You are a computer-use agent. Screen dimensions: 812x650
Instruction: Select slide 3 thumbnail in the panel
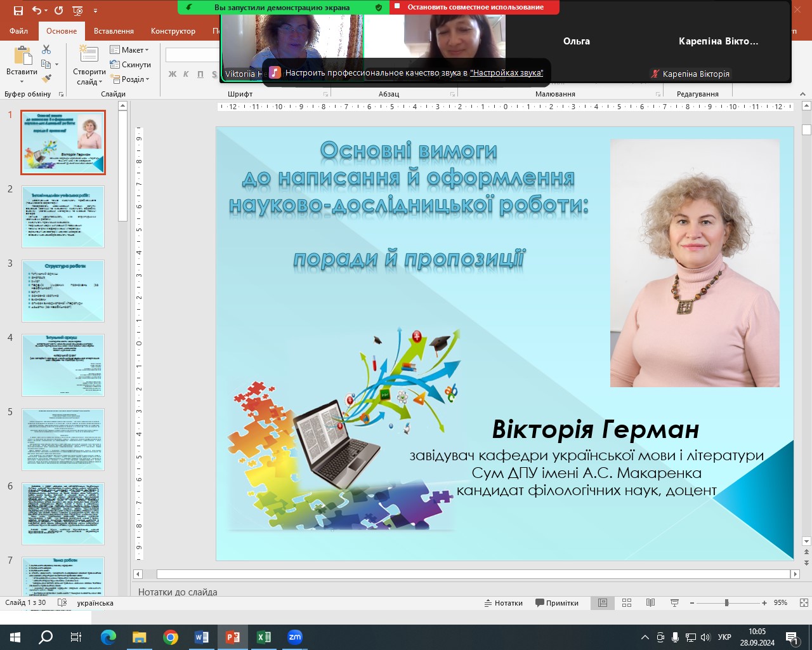pyautogui.click(x=63, y=291)
